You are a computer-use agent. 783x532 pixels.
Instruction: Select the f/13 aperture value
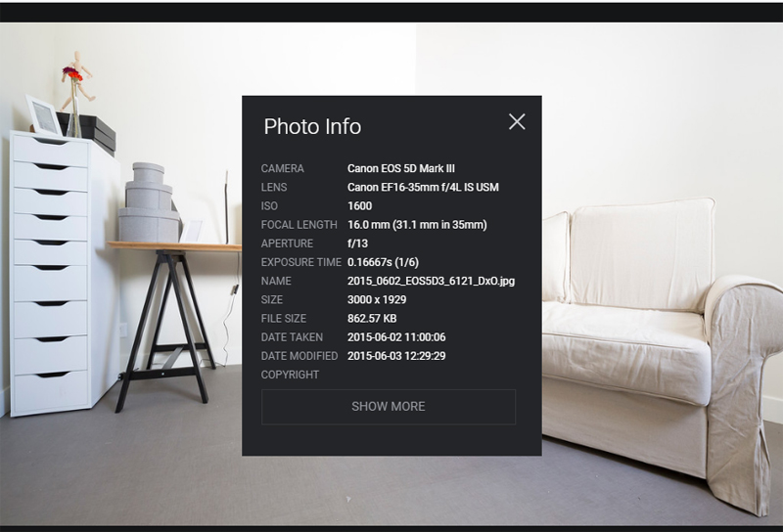357,244
